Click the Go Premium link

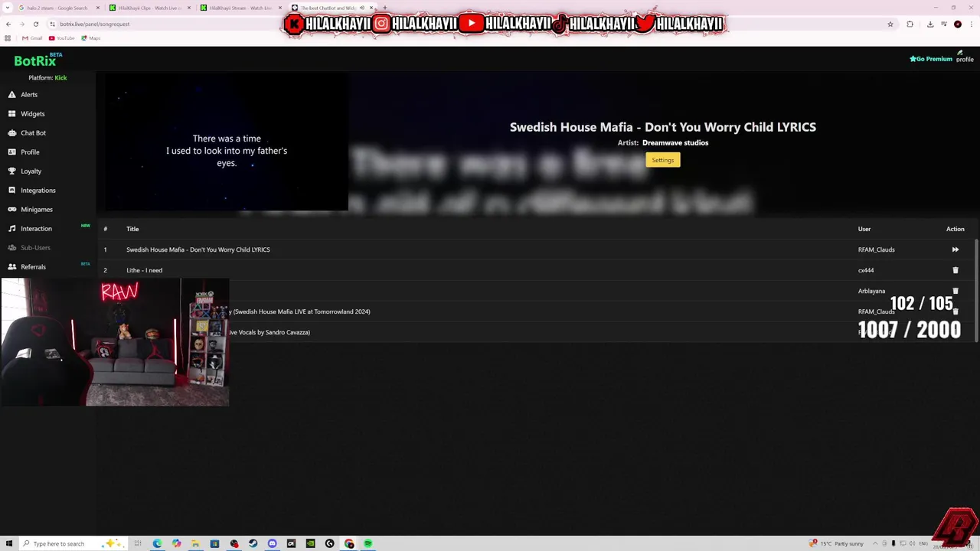pos(930,59)
